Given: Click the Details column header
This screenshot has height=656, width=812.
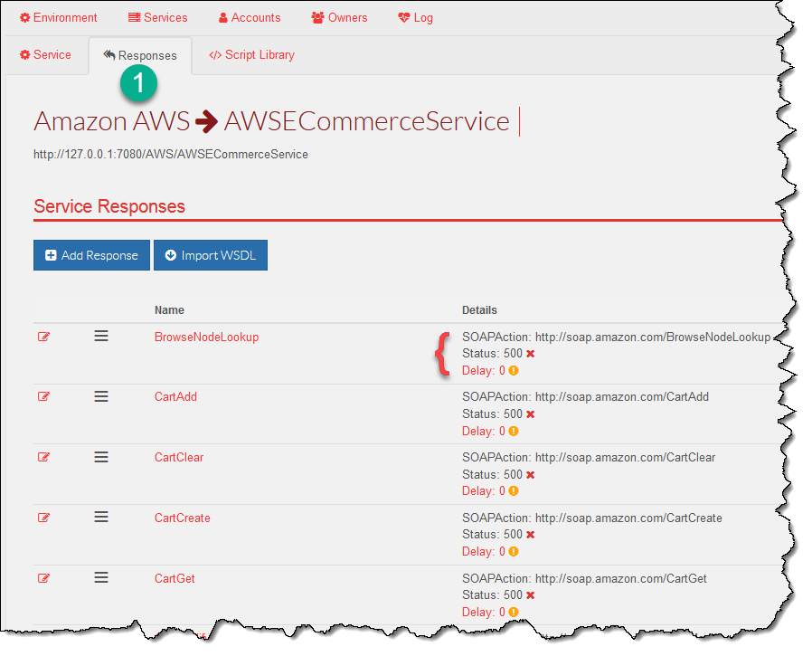Looking at the screenshot, I should coord(479,309).
